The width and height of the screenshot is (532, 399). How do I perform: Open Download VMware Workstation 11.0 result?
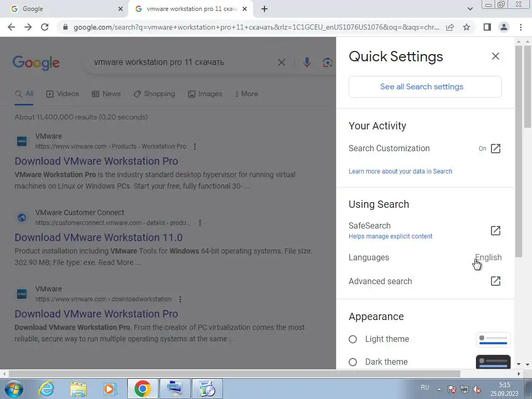click(98, 237)
